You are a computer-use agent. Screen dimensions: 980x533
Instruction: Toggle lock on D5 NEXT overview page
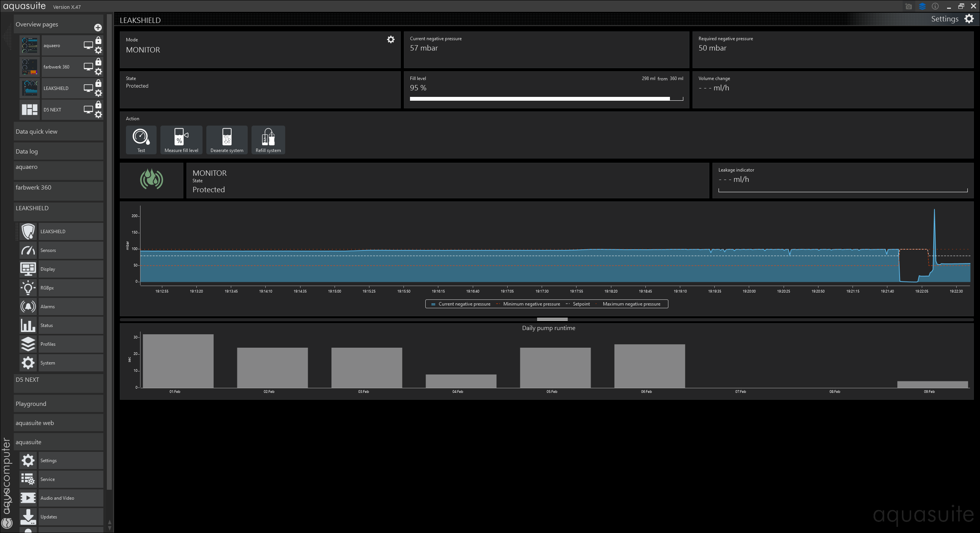pyautogui.click(x=98, y=105)
